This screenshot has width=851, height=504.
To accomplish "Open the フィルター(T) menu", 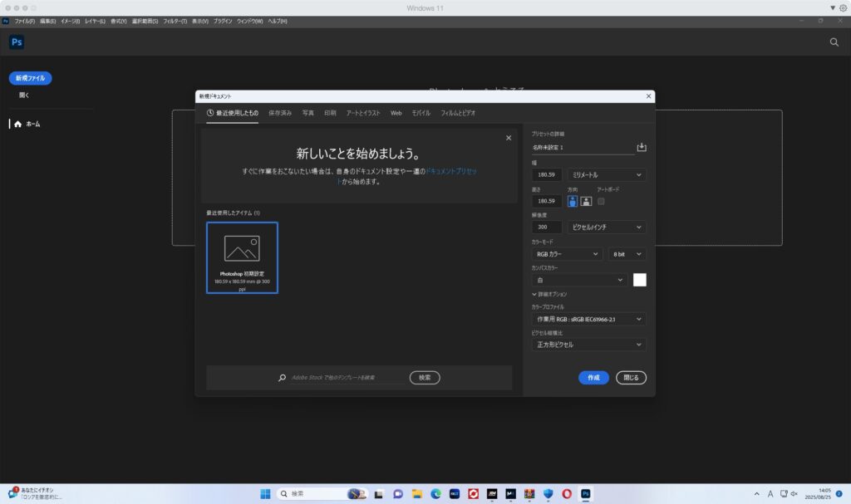I will pos(175,21).
